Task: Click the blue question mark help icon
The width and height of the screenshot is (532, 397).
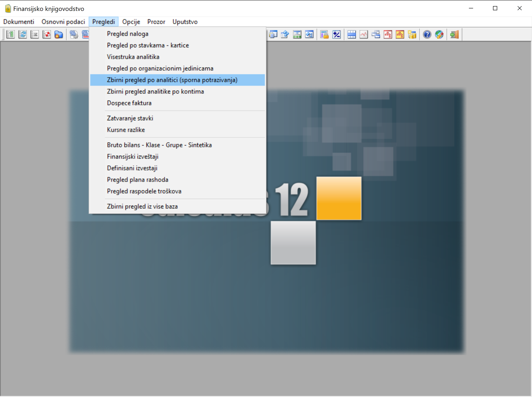Action: 427,35
